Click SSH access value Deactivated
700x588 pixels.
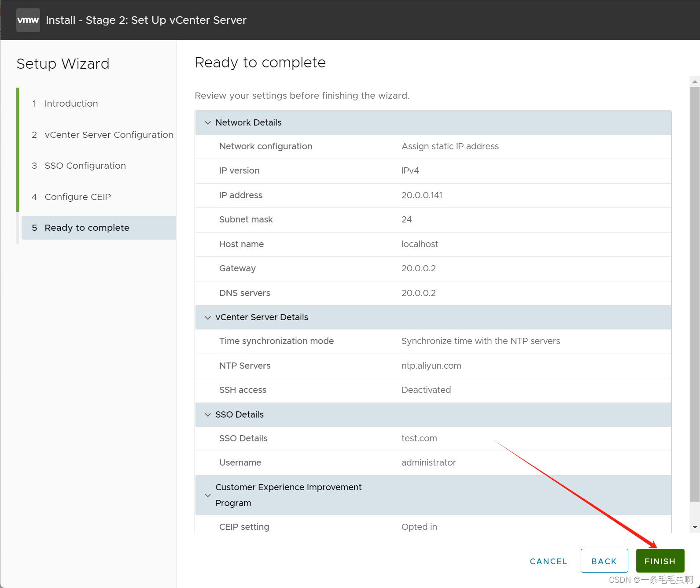coord(426,390)
